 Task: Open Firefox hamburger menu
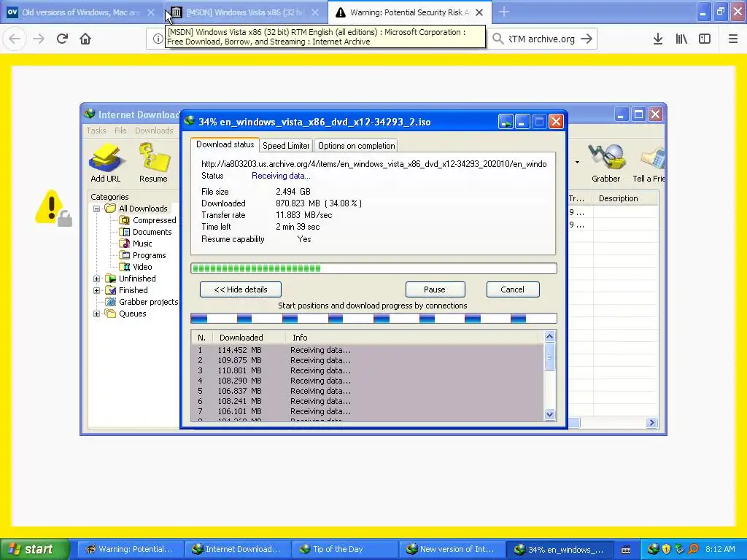(733, 39)
